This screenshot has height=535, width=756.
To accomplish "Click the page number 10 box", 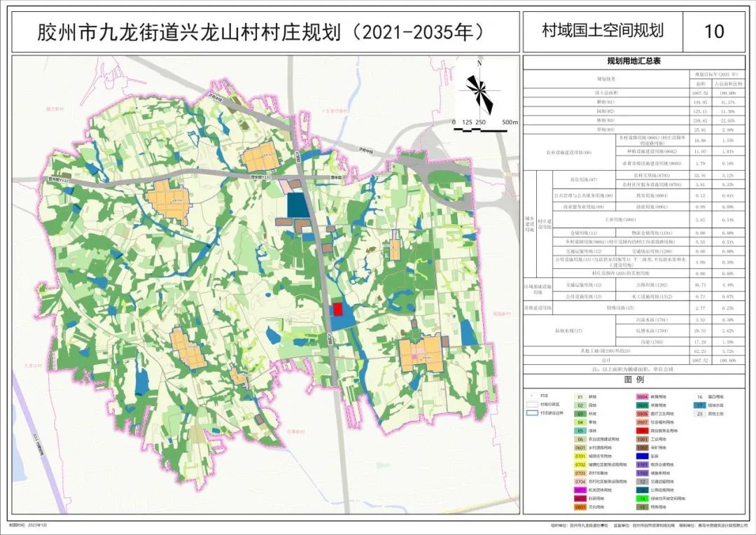I will 715,31.
